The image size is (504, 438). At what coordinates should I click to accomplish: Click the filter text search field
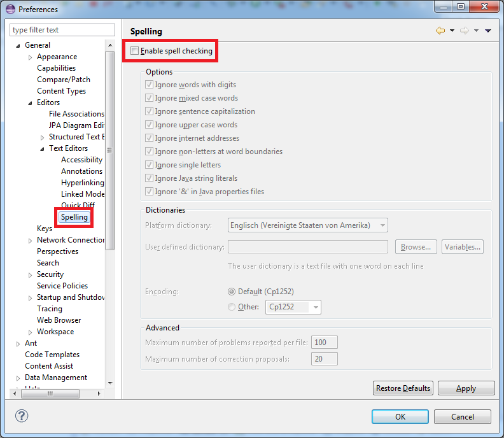pyautogui.click(x=62, y=30)
